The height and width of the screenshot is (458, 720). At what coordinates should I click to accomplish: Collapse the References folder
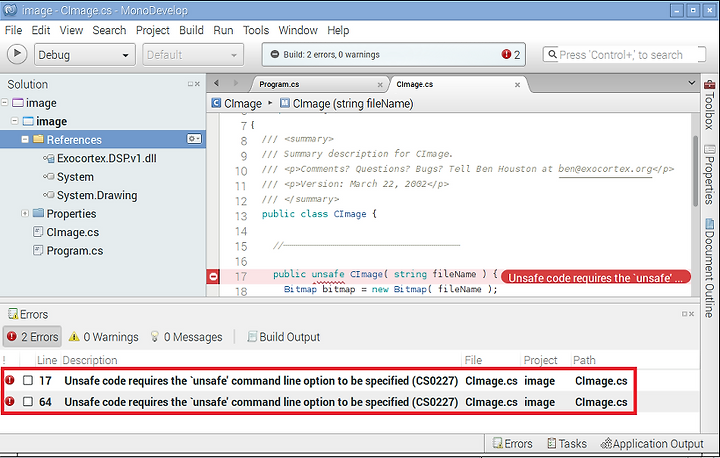[x=25, y=139]
